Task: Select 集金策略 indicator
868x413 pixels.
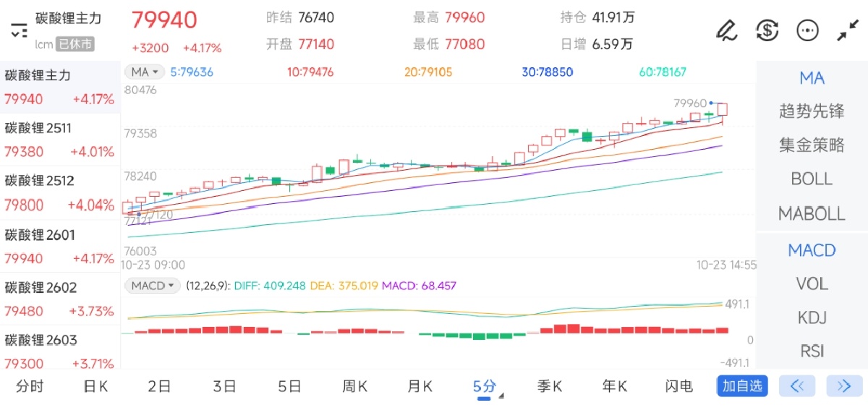Action: (x=812, y=145)
